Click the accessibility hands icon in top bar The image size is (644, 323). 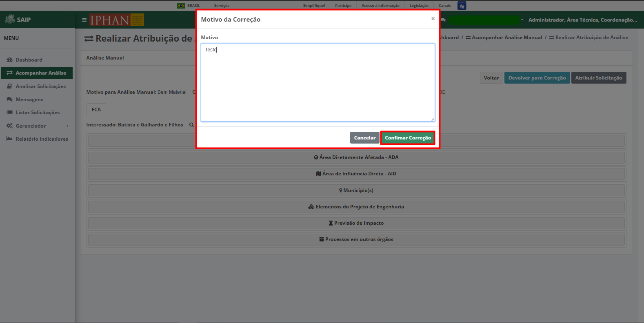(x=462, y=6)
